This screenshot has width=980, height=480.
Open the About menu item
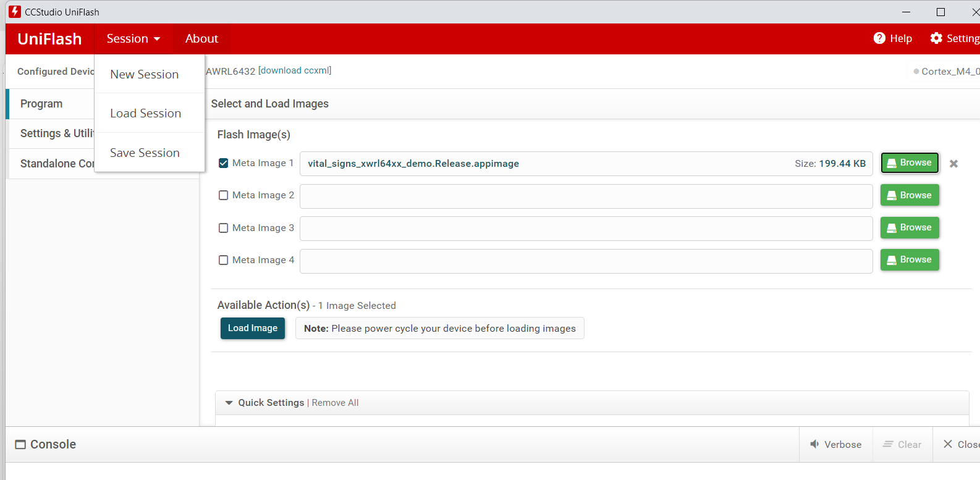click(x=201, y=38)
